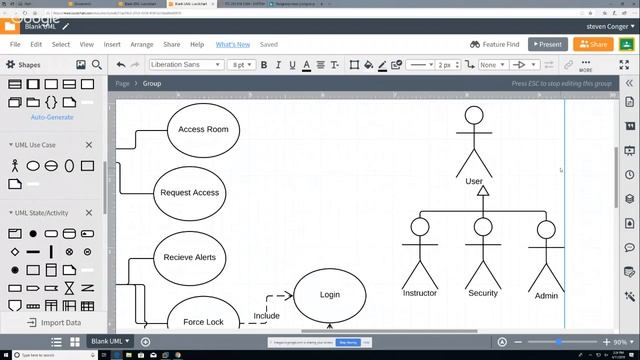The height and width of the screenshot is (360, 640).
Task: Click the What's New link
Action: click(233, 44)
